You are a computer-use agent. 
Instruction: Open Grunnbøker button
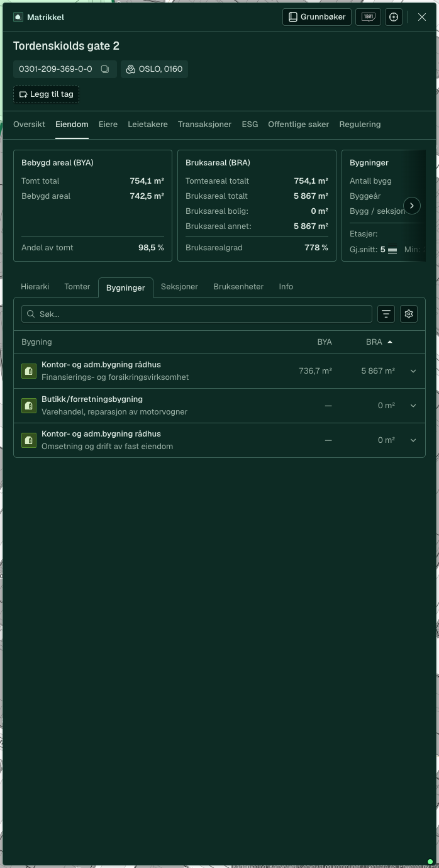point(317,17)
